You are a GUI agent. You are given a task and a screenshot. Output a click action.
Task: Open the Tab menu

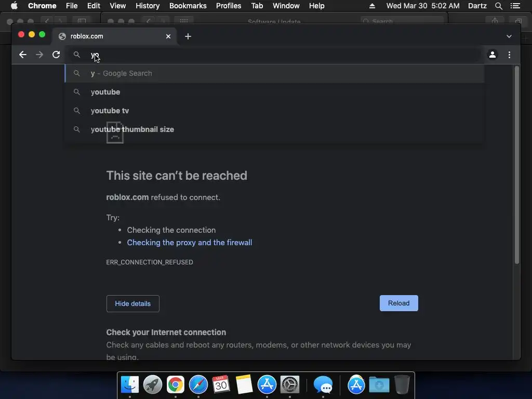257,6
